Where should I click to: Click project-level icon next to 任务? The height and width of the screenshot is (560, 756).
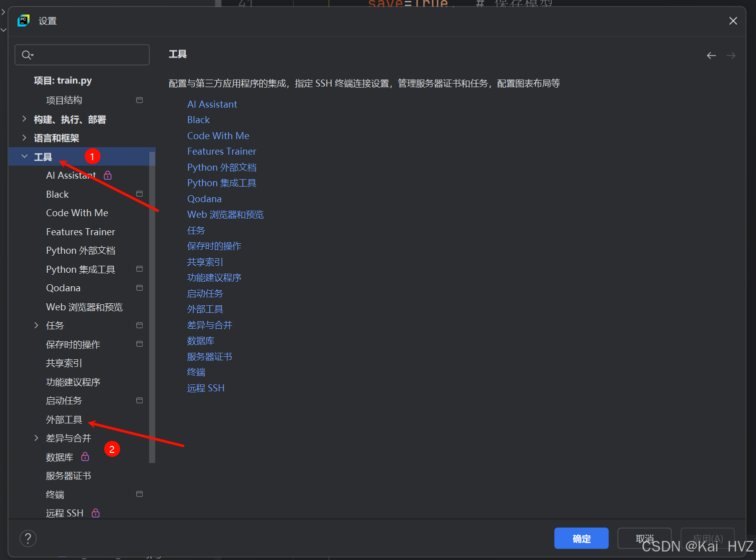tap(140, 325)
